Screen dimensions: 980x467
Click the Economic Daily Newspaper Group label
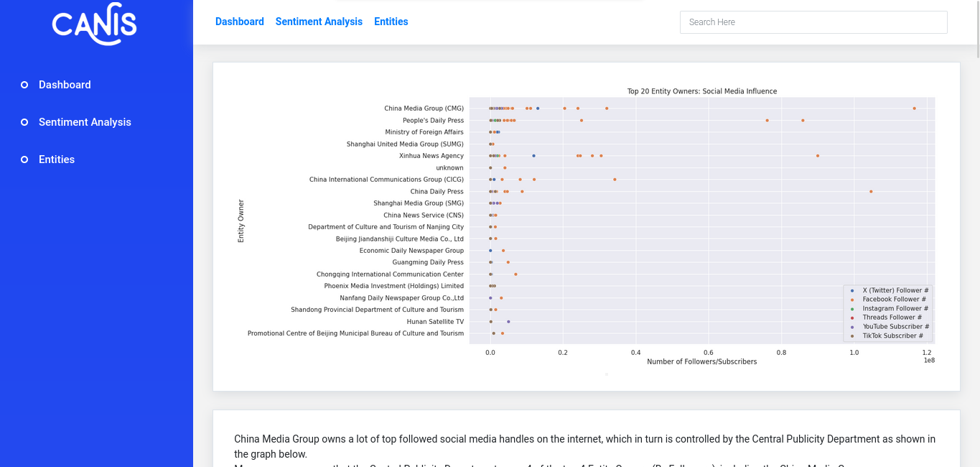(x=411, y=251)
